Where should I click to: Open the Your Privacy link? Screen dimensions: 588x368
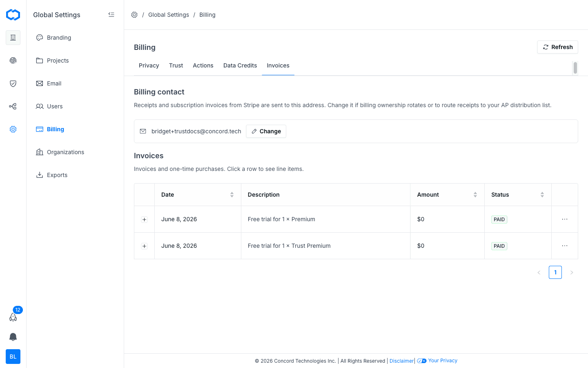[443, 361]
